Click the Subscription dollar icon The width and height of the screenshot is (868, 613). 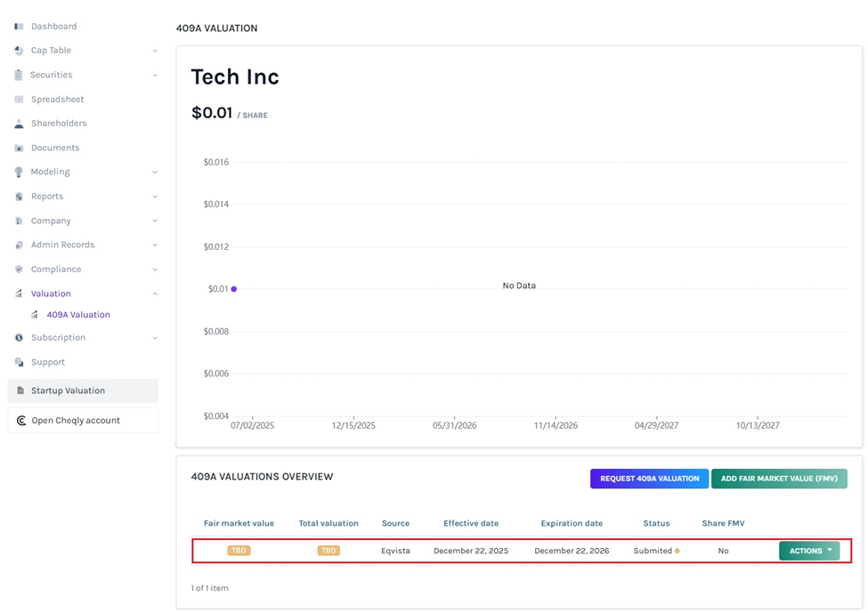pos(19,338)
